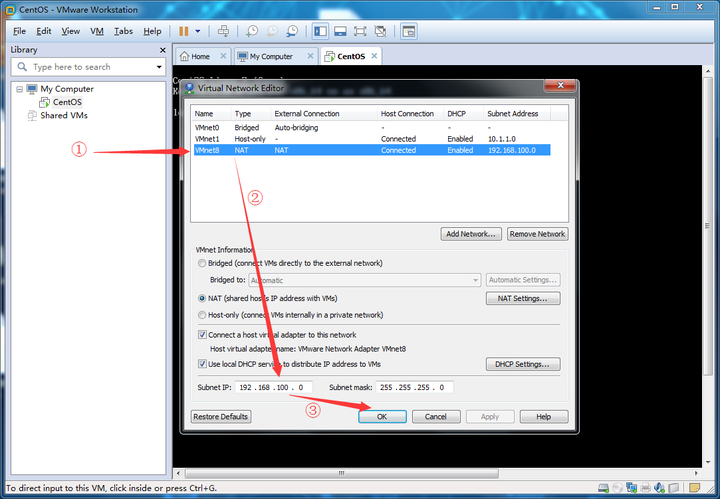
Task: Open DHCP Settings
Action: [523, 364]
